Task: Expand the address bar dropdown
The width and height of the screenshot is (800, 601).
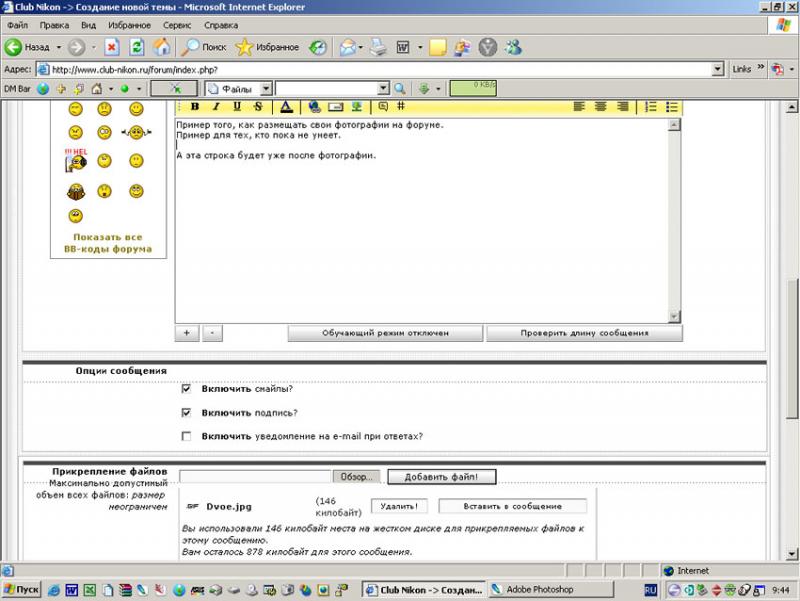Action: (x=717, y=69)
